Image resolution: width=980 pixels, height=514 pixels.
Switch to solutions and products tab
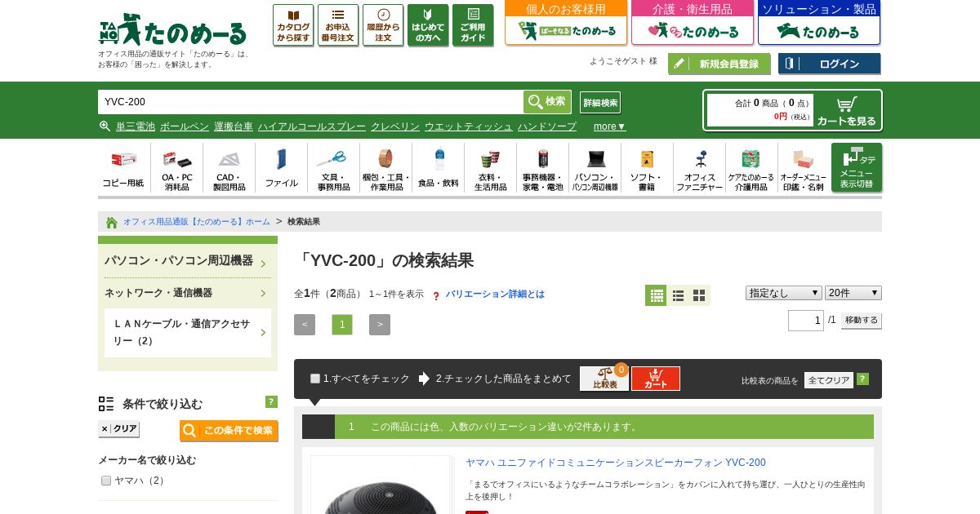[819, 23]
